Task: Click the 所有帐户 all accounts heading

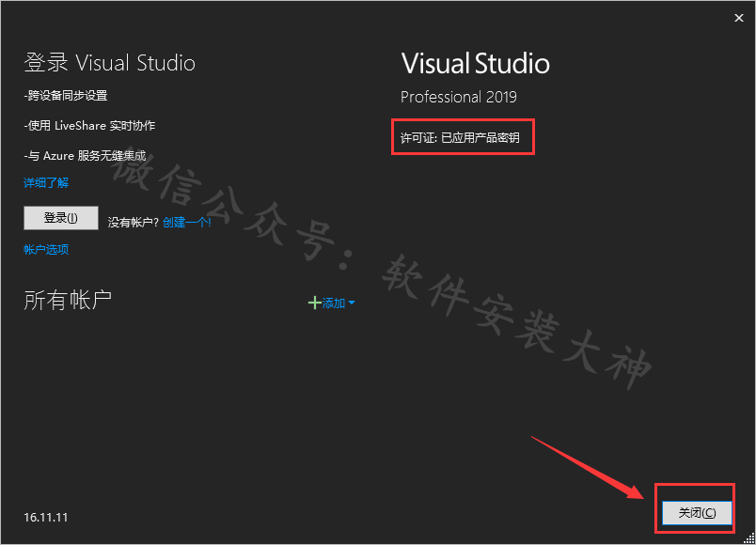Action: pyautogui.click(x=68, y=301)
